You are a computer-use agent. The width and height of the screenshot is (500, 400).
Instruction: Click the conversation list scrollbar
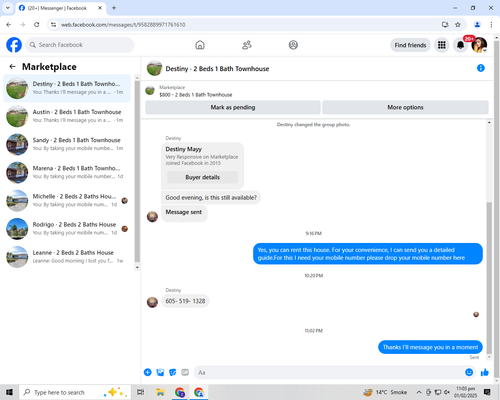tap(137, 172)
